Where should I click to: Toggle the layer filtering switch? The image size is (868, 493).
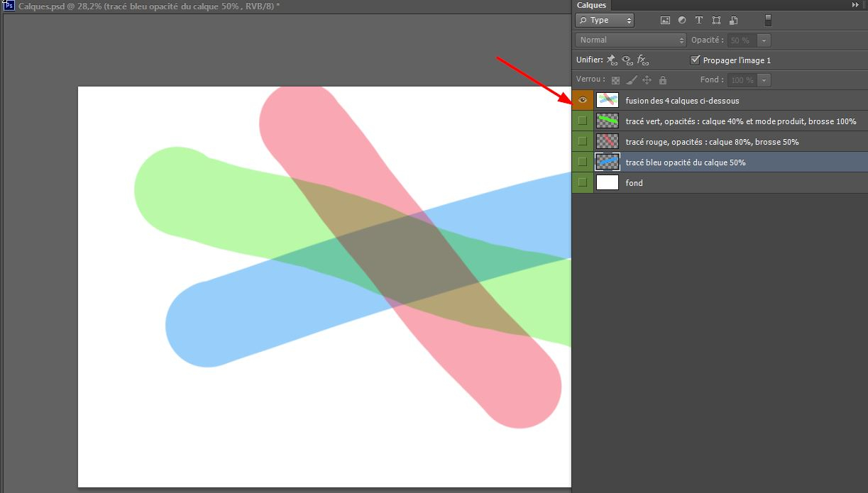click(x=768, y=21)
